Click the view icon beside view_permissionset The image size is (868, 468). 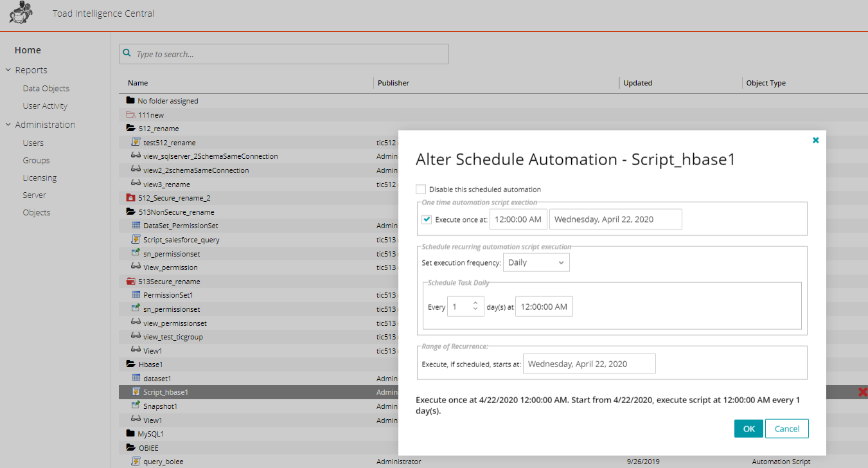pos(136,323)
